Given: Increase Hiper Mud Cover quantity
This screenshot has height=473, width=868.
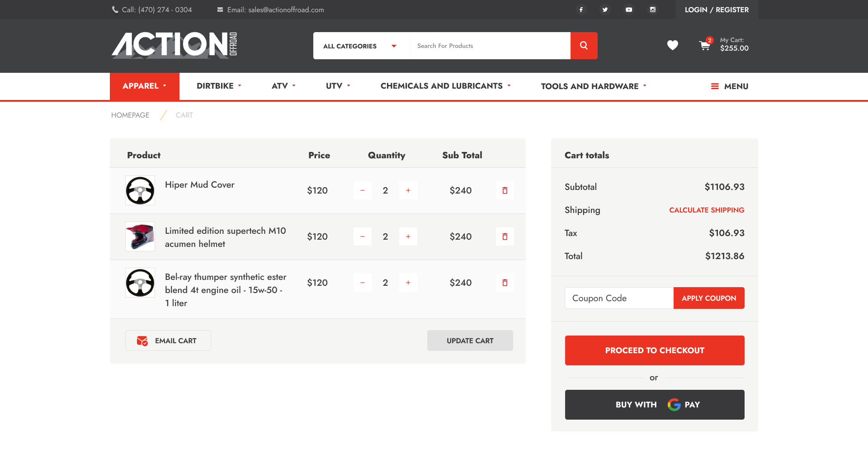Looking at the screenshot, I should (408, 190).
